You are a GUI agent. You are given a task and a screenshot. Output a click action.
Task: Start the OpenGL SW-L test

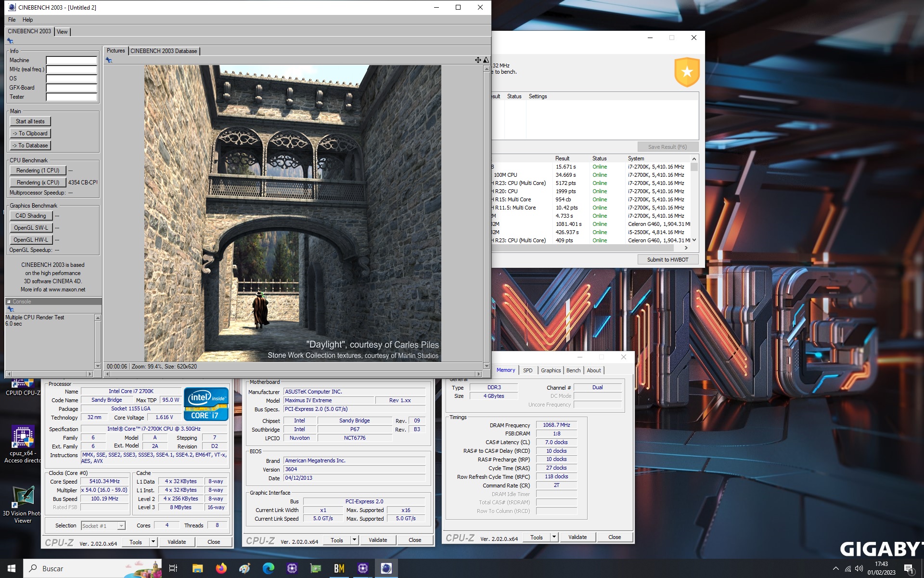coord(31,228)
